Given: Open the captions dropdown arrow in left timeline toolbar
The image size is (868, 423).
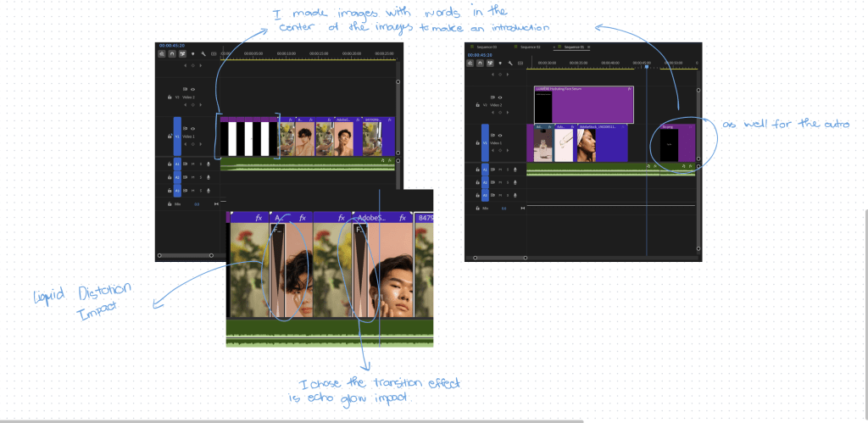Looking at the screenshot, I should [212, 53].
